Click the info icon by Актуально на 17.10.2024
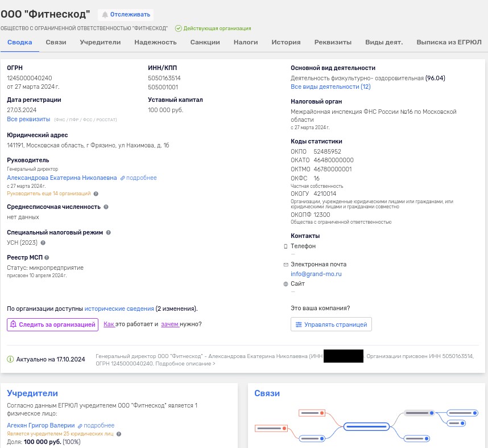 (10, 359)
